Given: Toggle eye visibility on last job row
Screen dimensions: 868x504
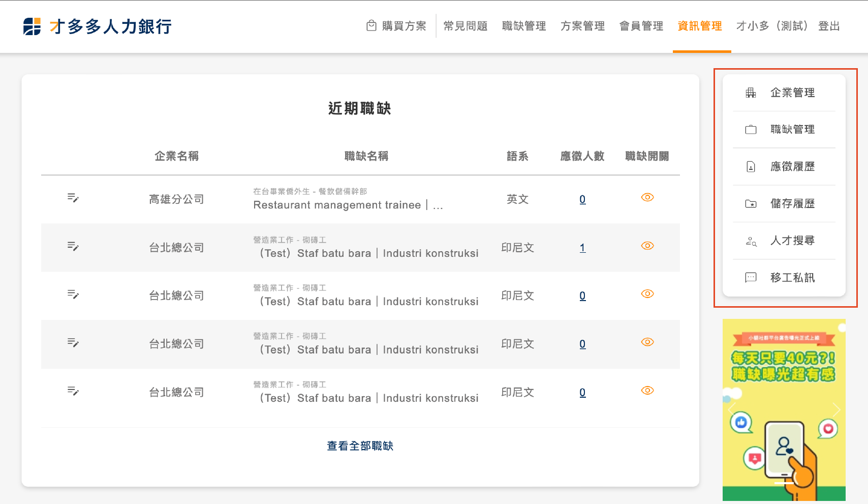Looking at the screenshot, I should tap(647, 391).
